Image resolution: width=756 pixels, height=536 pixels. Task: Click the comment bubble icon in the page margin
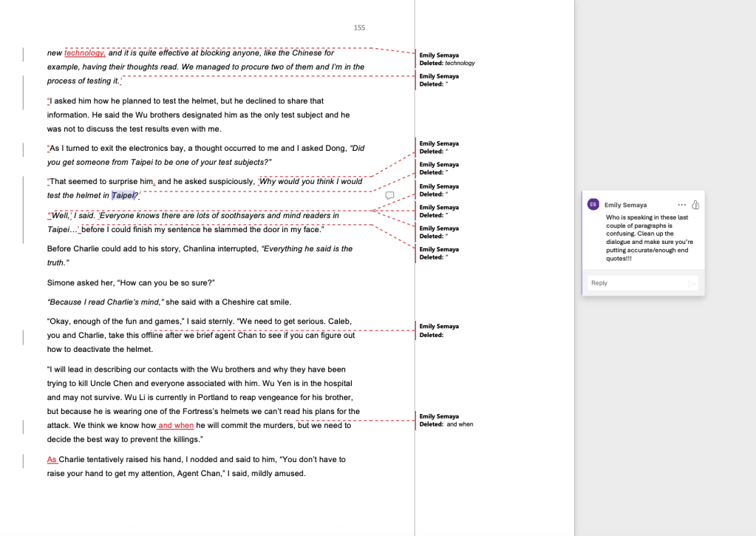tap(390, 195)
